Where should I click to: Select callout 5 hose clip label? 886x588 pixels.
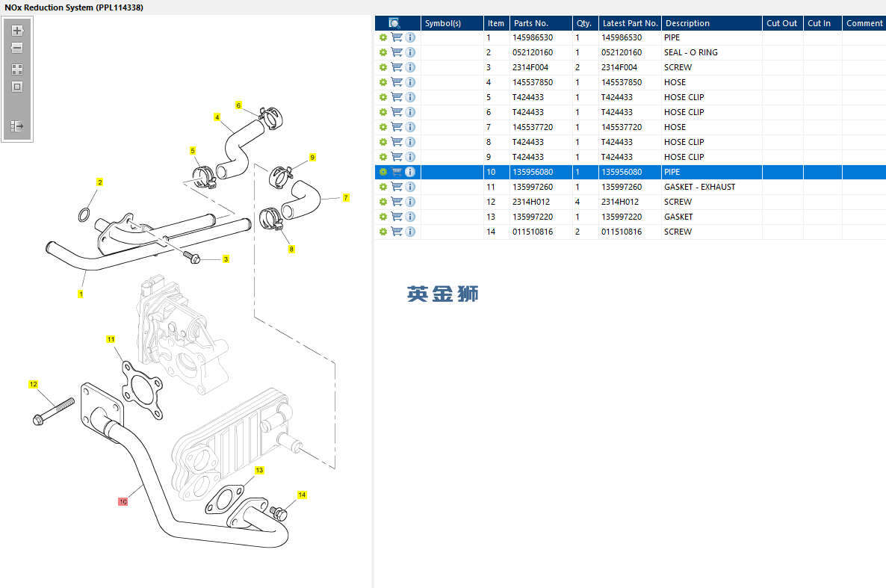[x=193, y=151]
